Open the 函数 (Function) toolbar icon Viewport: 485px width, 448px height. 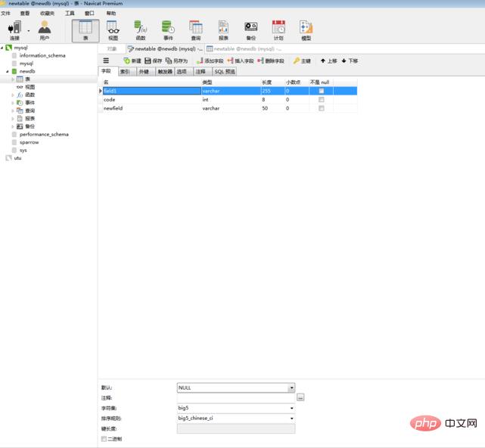click(141, 30)
